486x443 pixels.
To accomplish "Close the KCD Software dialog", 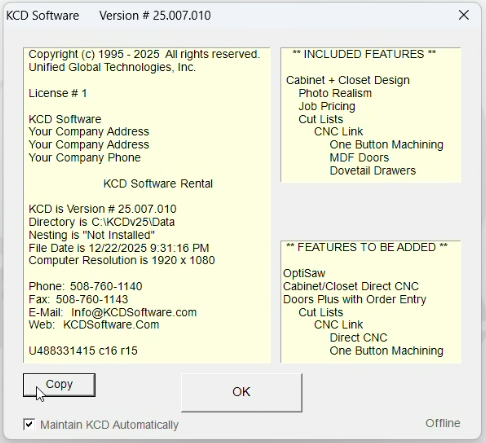I will [x=464, y=15].
